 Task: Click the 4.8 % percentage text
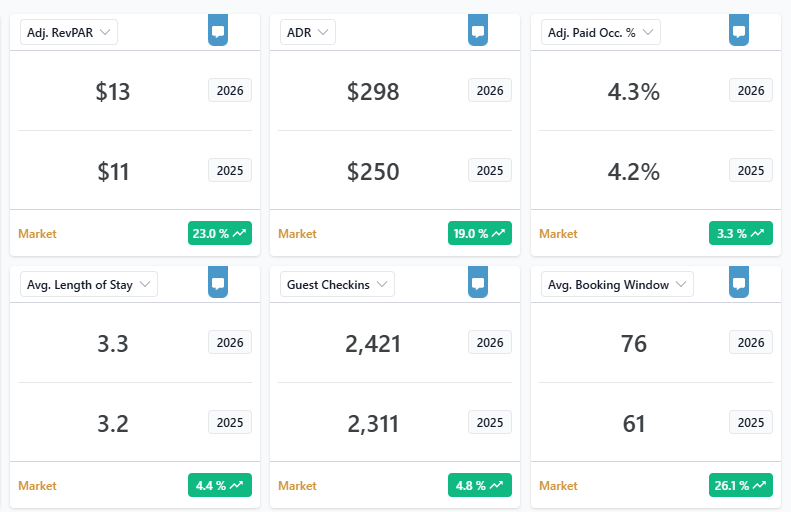click(471, 485)
